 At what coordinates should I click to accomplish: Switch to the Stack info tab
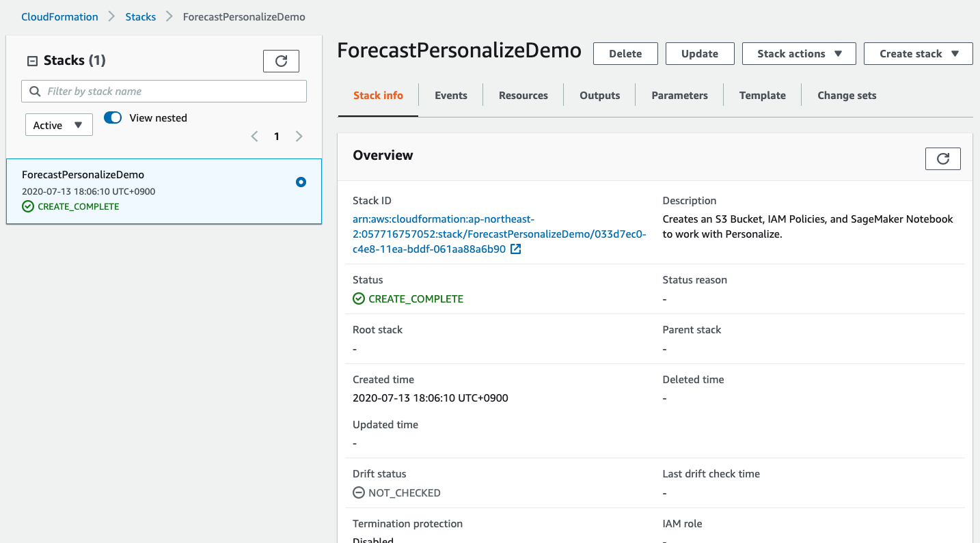click(378, 96)
